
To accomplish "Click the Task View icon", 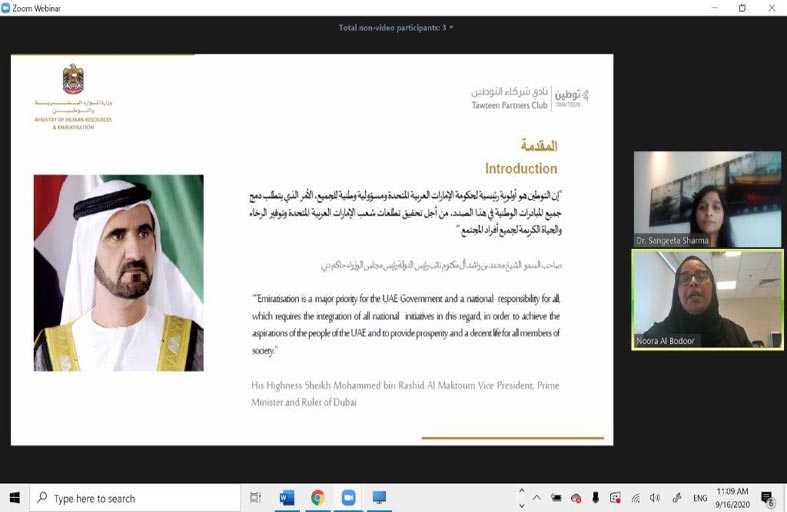I will 255,497.
